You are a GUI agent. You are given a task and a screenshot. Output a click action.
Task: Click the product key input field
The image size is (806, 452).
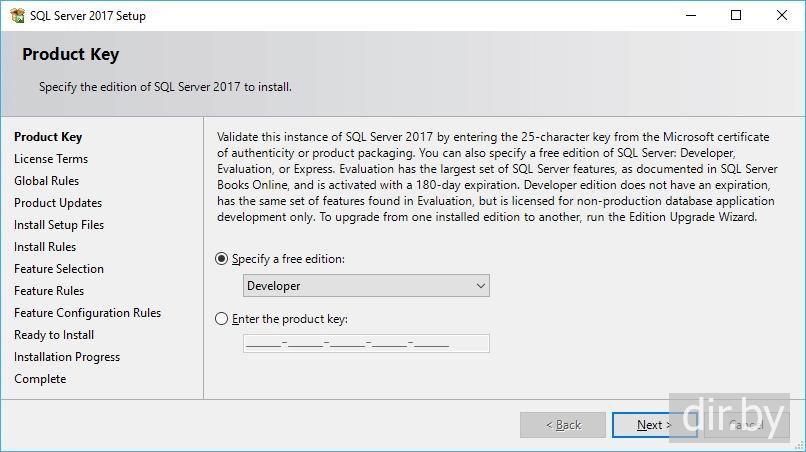pyautogui.click(x=366, y=344)
